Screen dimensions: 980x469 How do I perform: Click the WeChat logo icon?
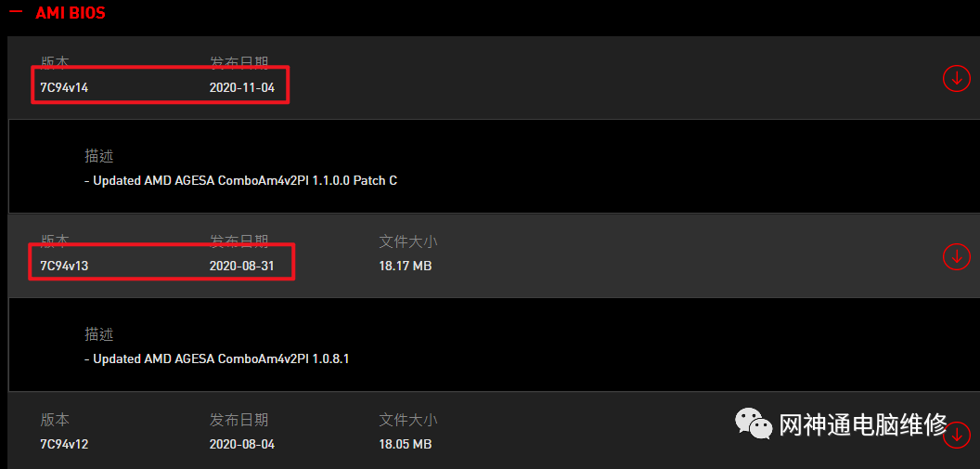753,423
